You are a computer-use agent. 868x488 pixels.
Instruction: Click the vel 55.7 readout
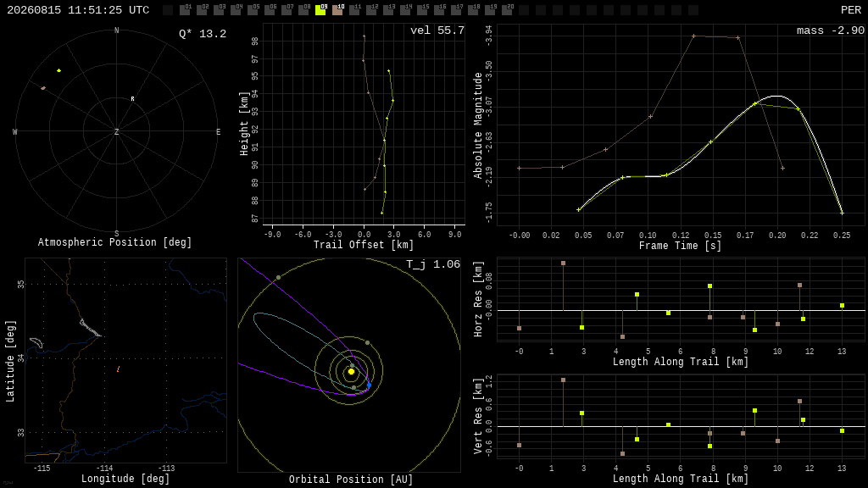point(437,30)
